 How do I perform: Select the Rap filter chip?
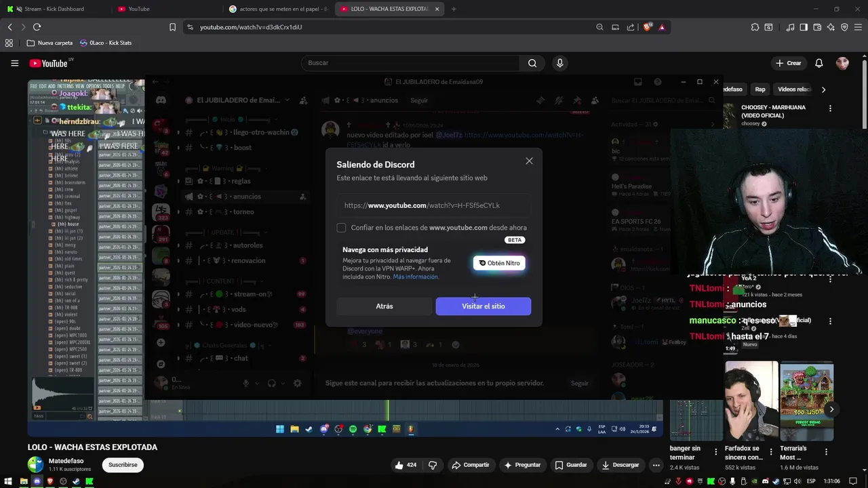click(x=760, y=89)
